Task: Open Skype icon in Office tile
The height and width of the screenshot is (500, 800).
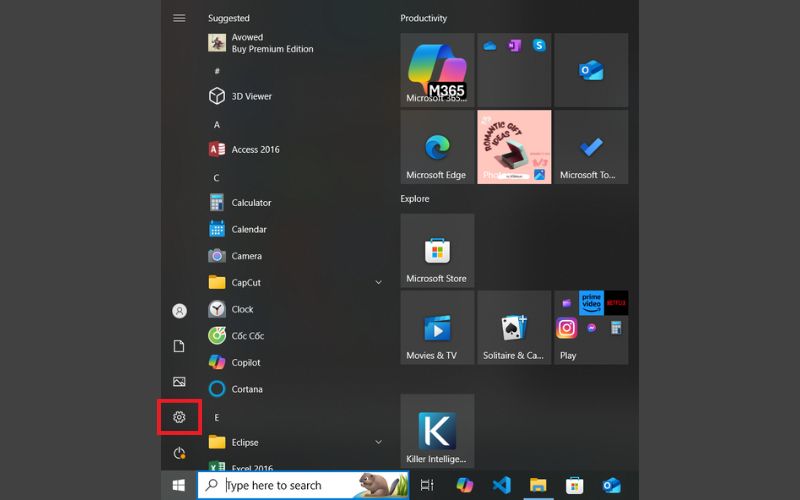Action: 539,46
